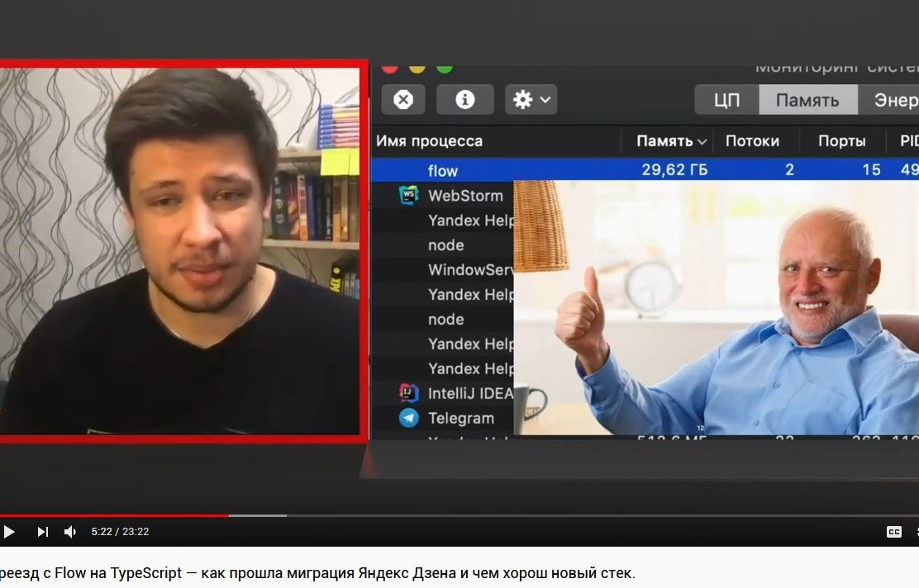The image size is (919, 588).
Task: Sort by the Порты column header
Action: point(841,141)
